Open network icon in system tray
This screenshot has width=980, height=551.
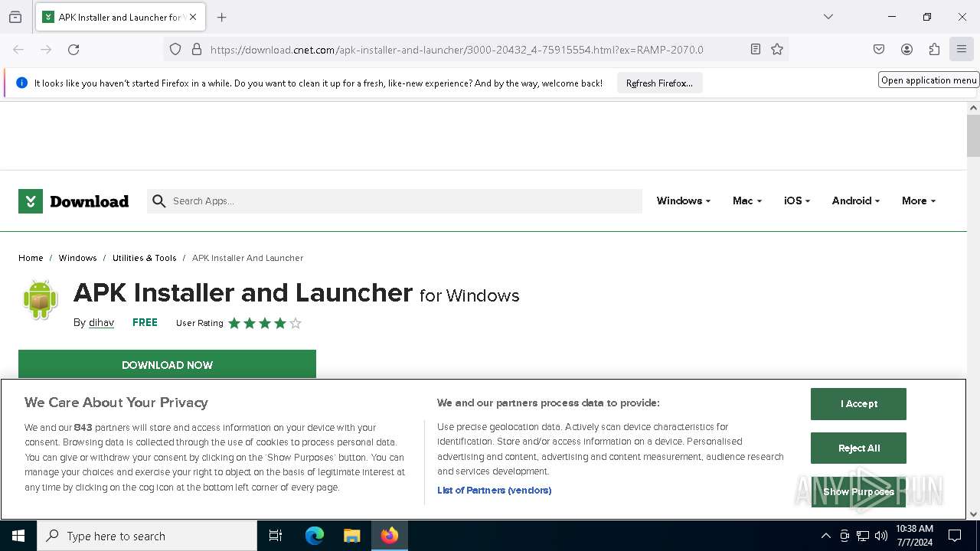coord(863,536)
